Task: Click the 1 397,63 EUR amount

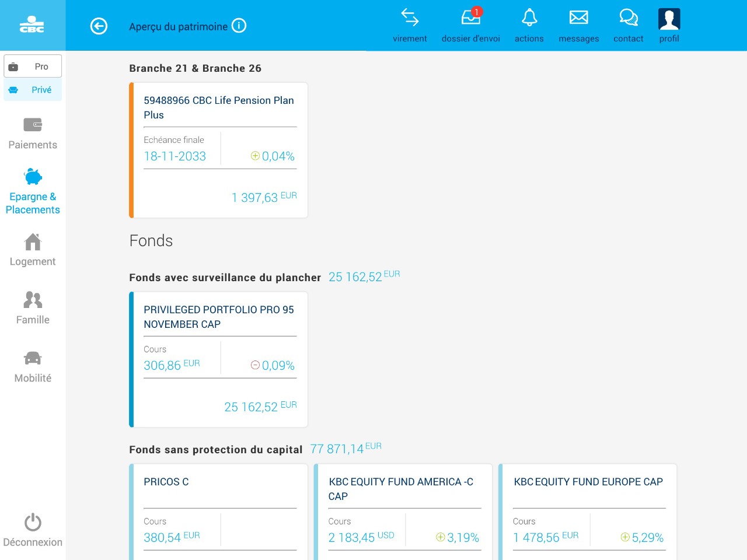Action: tap(264, 197)
